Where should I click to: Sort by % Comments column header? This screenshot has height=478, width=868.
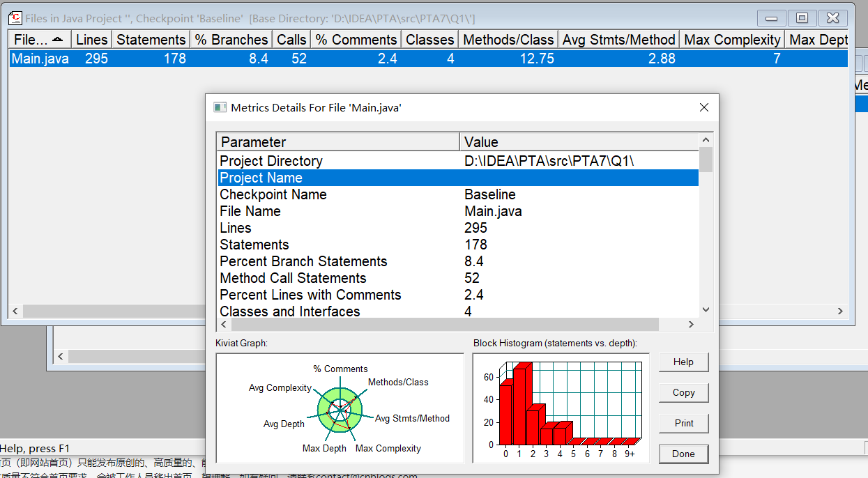click(x=356, y=40)
